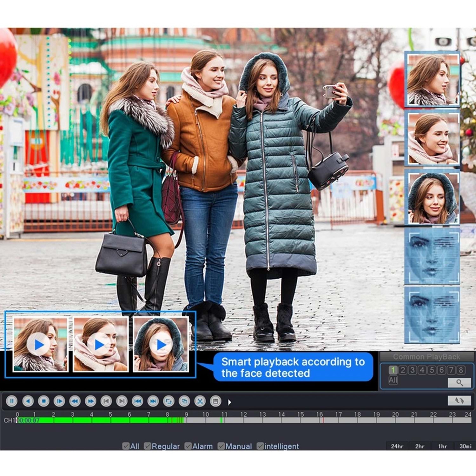
Task: Click the refresh swap arrows button
Action: [459, 400]
